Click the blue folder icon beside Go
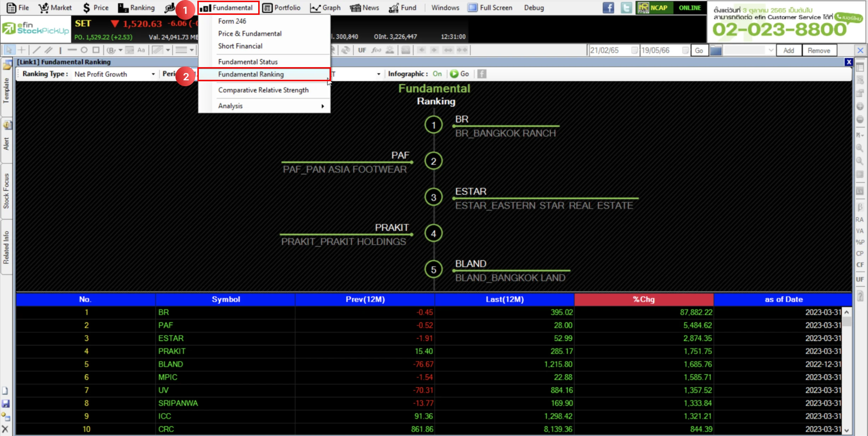The width and height of the screenshot is (868, 436). pyautogui.click(x=716, y=51)
